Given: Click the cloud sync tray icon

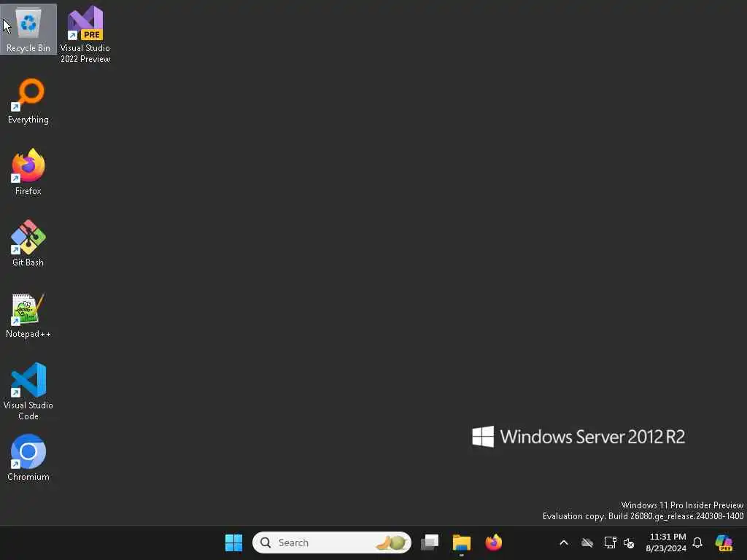Looking at the screenshot, I should coord(587,542).
